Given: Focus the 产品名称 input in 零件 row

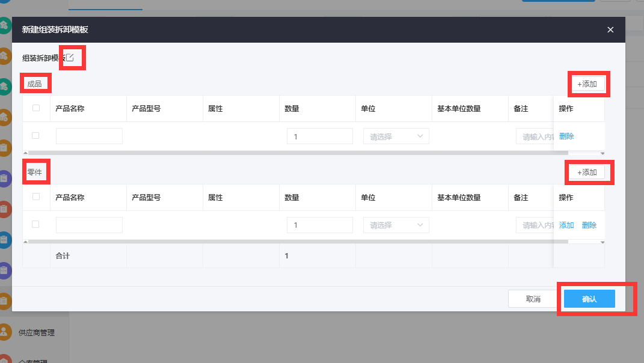Looking at the screenshot, I should click(x=89, y=225).
